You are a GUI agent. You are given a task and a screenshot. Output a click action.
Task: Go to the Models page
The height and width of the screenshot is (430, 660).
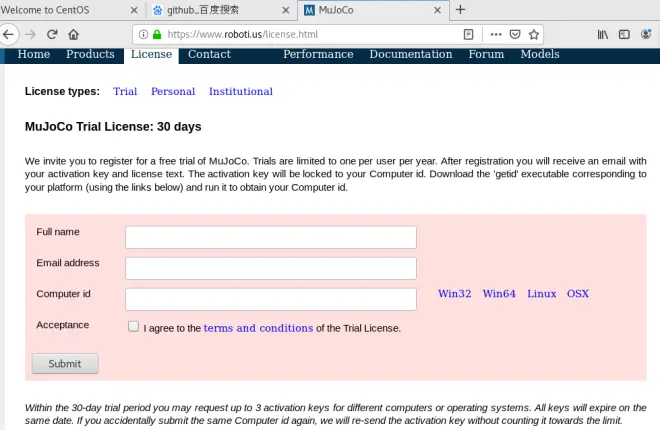540,54
